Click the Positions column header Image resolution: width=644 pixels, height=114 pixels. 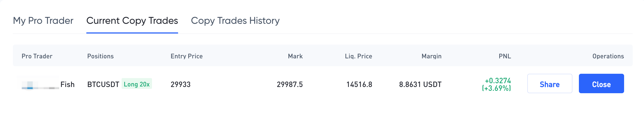[x=100, y=56]
